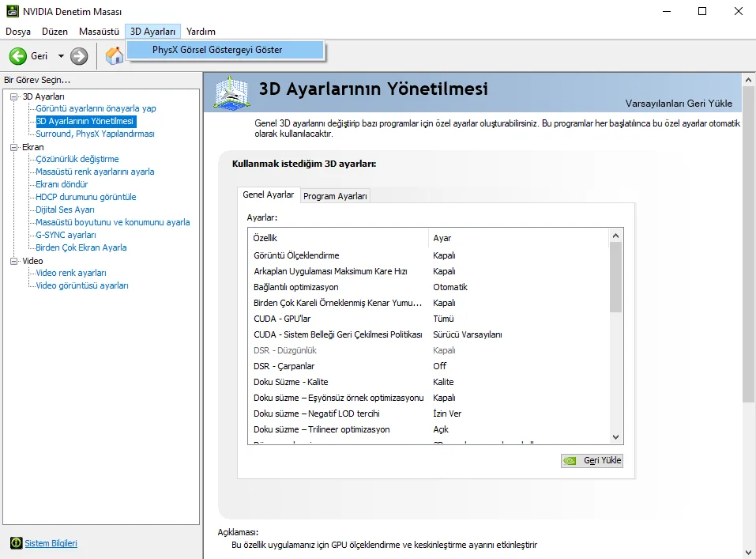Select 3D Ayarlarının Yönetilmesi tree item
756x559 pixels.
tap(85, 121)
